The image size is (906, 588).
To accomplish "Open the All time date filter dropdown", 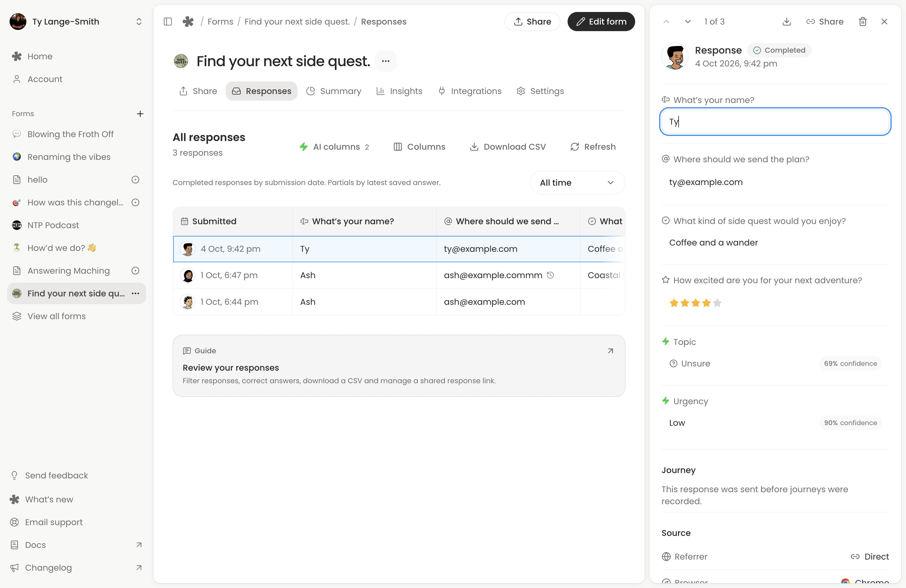I will (577, 183).
